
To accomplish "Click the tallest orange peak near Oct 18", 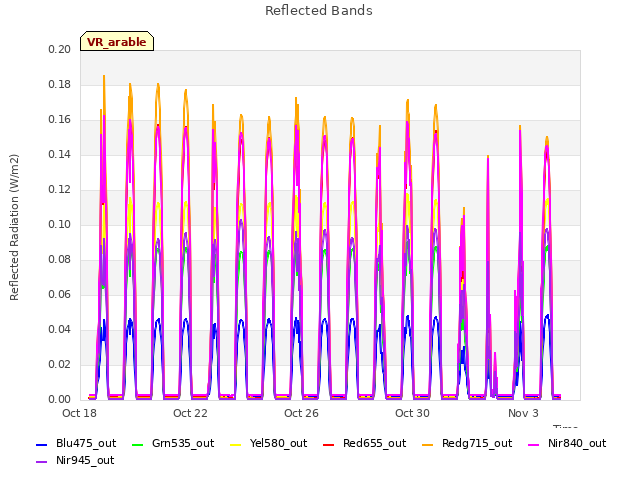I will click(x=104, y=78).
